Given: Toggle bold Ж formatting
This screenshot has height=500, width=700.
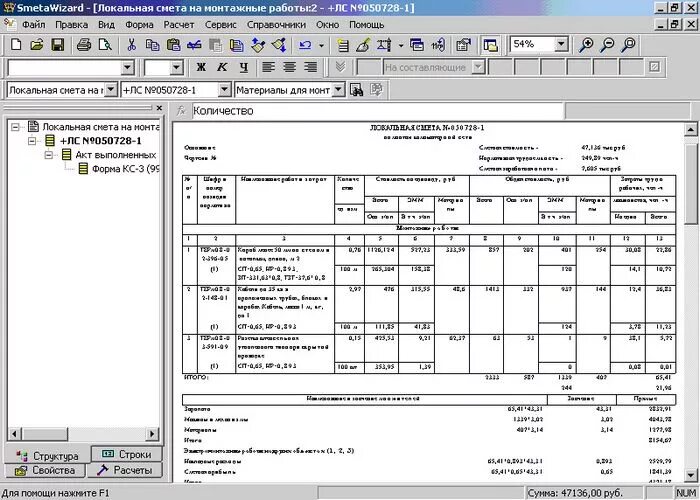Looking at the screenshot, I should click(201, 67).
